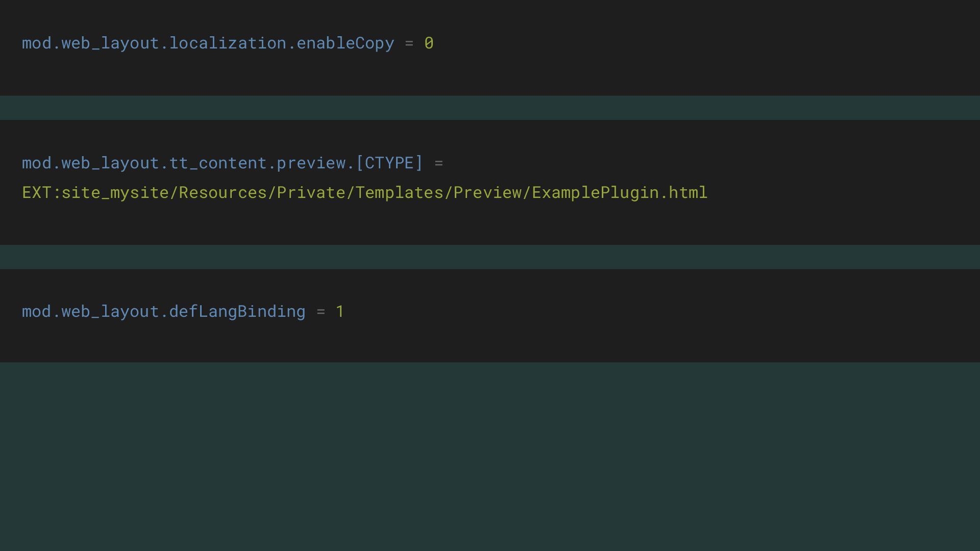Click the localization segment in first line

(x=228, y=43)
